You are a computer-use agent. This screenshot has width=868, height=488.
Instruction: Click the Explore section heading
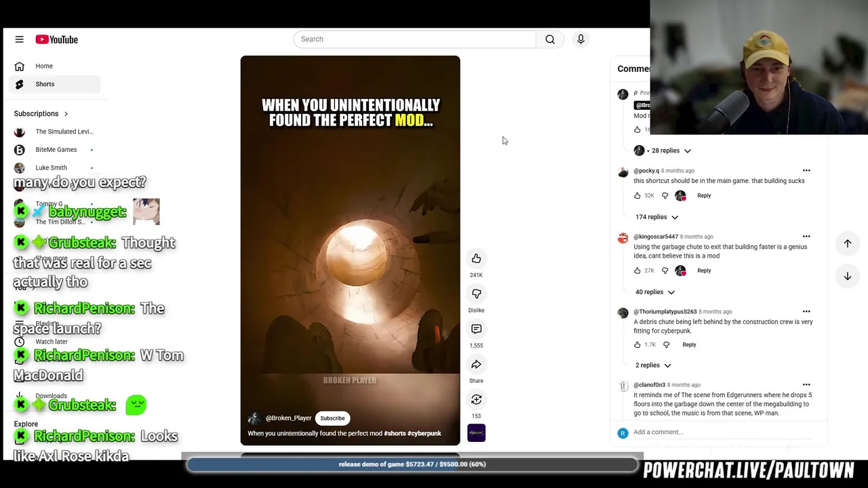(26, 424)
